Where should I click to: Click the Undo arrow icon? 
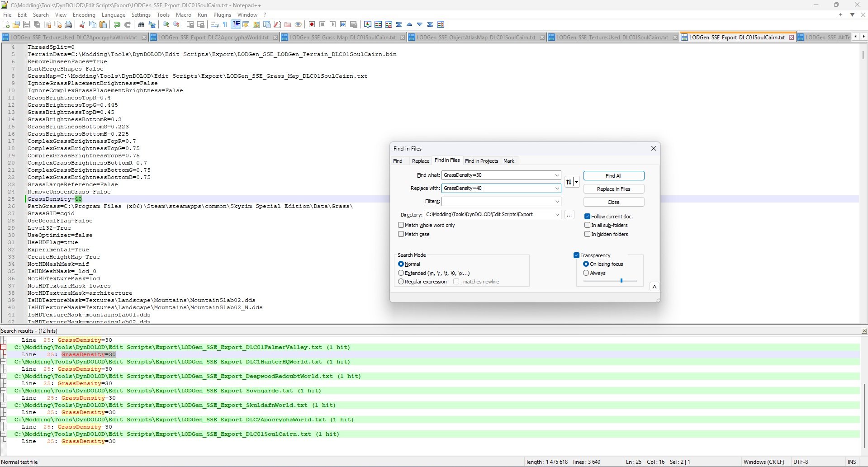[117, 24]
